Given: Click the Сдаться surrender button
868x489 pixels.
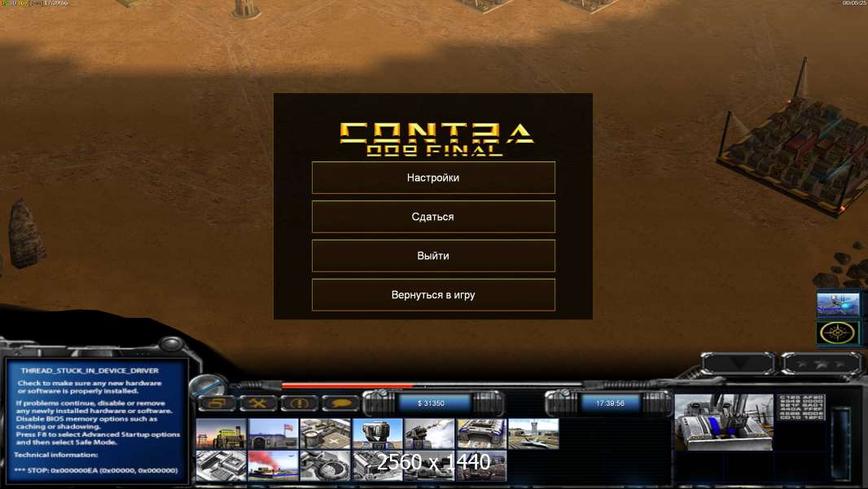Looking at the screenshot, I should pos(433,217).
